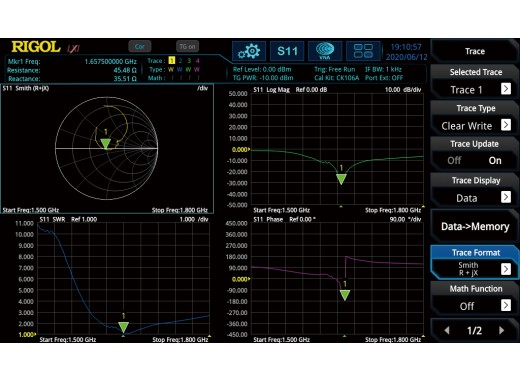Viewport: 520px width, 380px height.
Task: Click marker 1 on the SWR plot
Action: click(x=123, y=327)
